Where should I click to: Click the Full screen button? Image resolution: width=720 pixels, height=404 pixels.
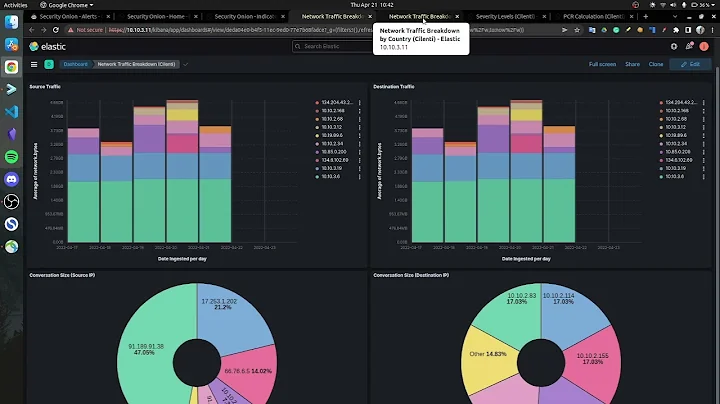click(x=602, y=64)
